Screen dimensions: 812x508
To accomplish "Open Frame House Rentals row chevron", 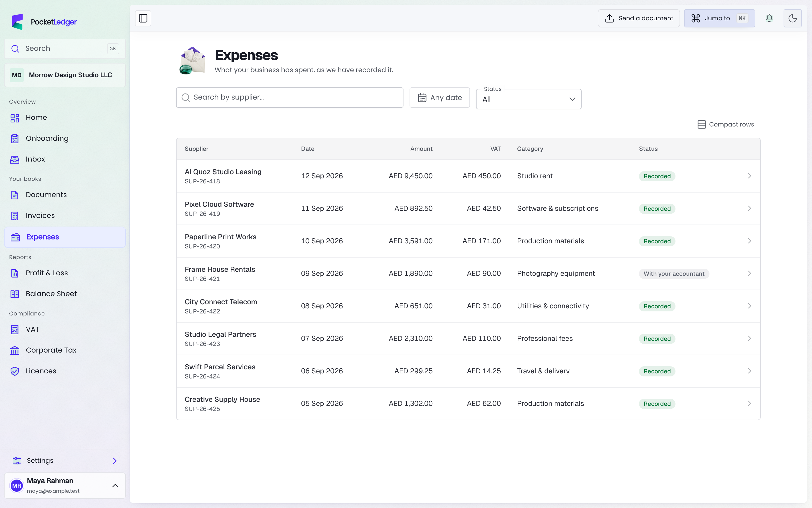I will coord(749,274).
